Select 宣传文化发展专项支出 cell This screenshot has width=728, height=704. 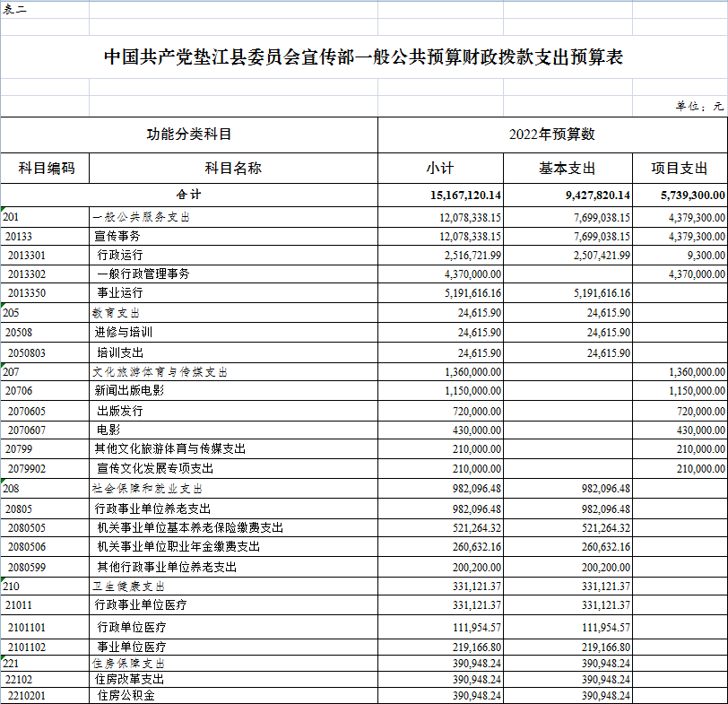(x=233, y=468)
